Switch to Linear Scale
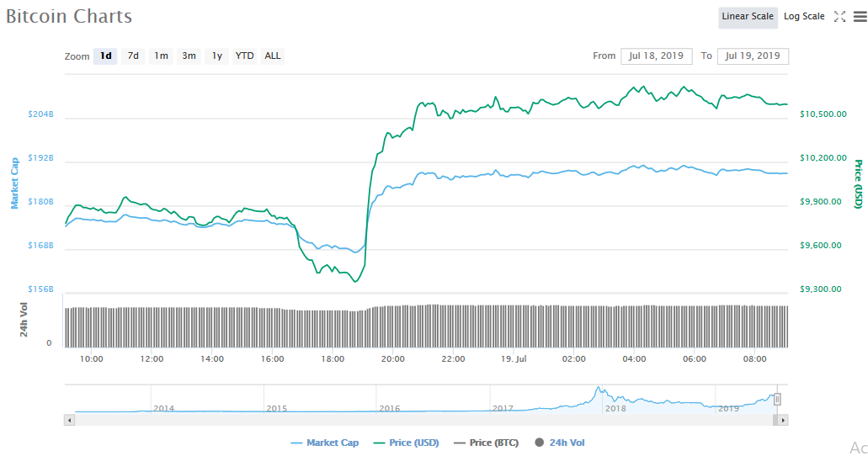The width and height of the screenshot is (868, 456). [x=748, y=17]
